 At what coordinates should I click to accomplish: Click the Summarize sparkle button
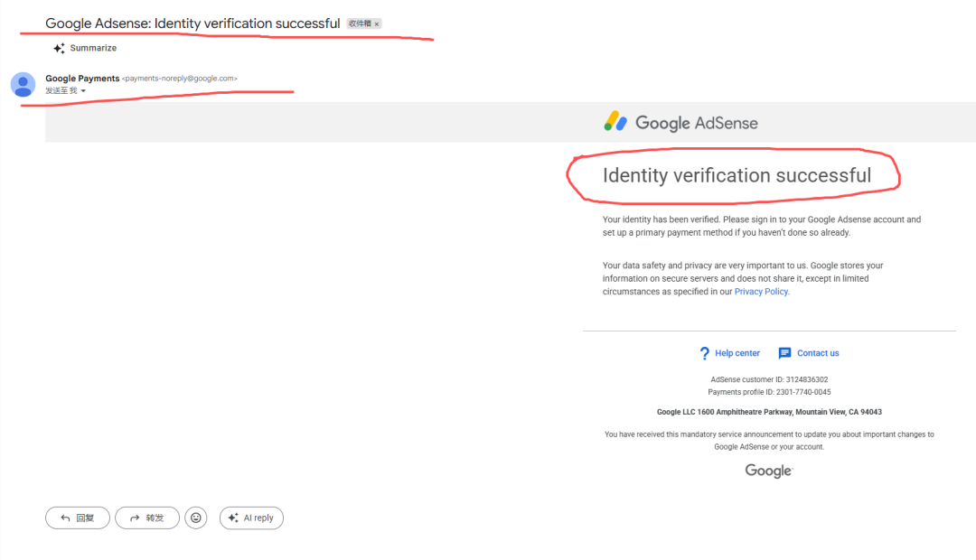coord(84,48)
